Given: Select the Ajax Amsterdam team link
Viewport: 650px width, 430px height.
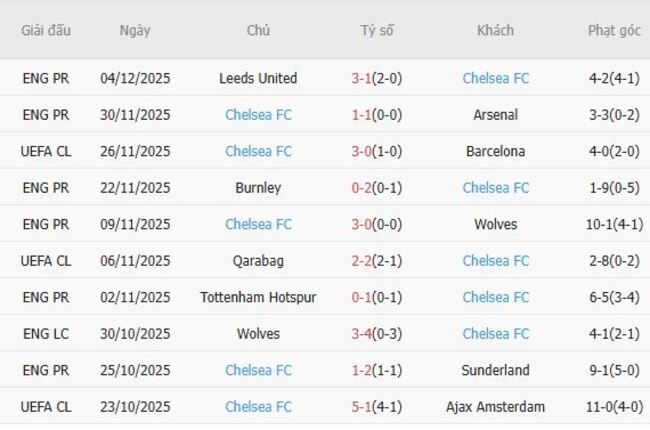Looking at the screenshot, I should [x=495, y=407].
